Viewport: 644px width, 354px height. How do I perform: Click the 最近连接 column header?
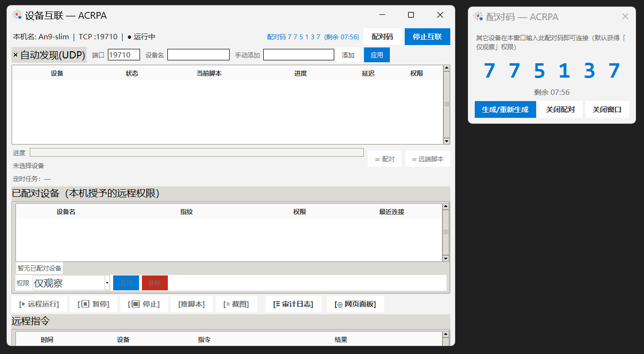(x=392, y=212)
